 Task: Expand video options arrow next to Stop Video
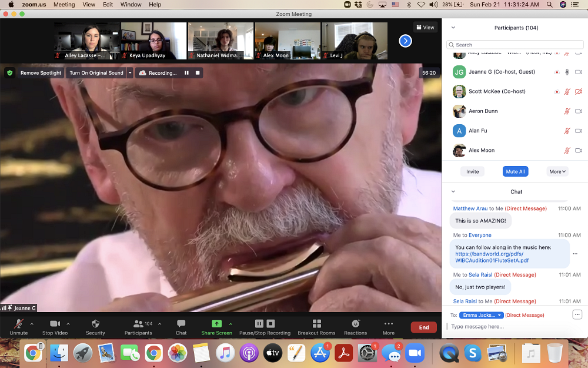point(68,324)
